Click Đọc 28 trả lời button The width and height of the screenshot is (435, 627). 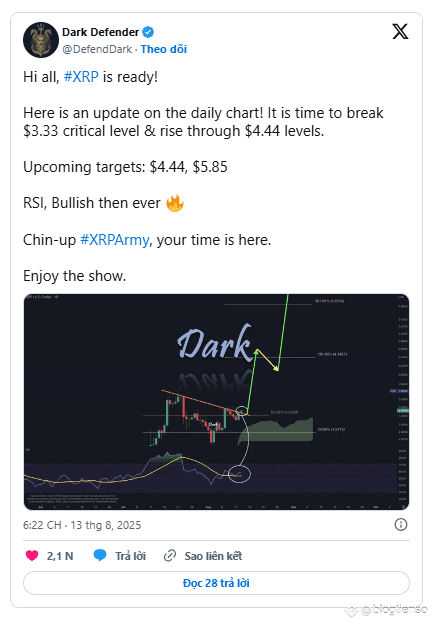(216, 583)
